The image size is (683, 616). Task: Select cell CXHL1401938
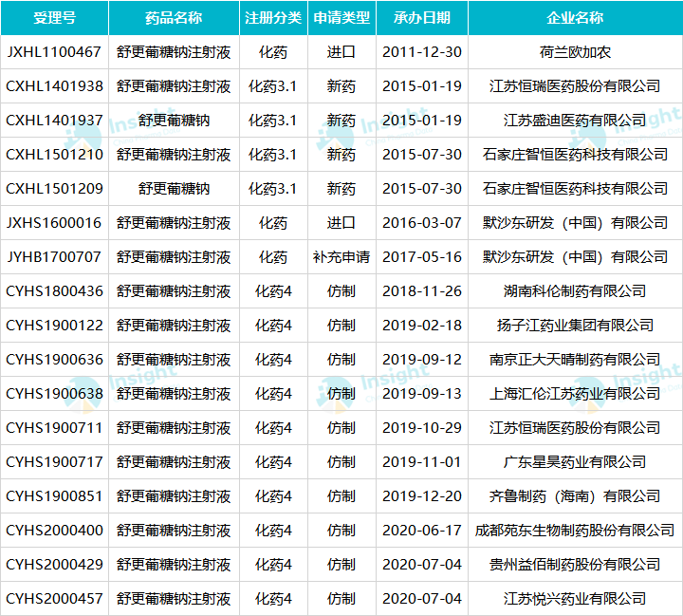pos(54,86)
